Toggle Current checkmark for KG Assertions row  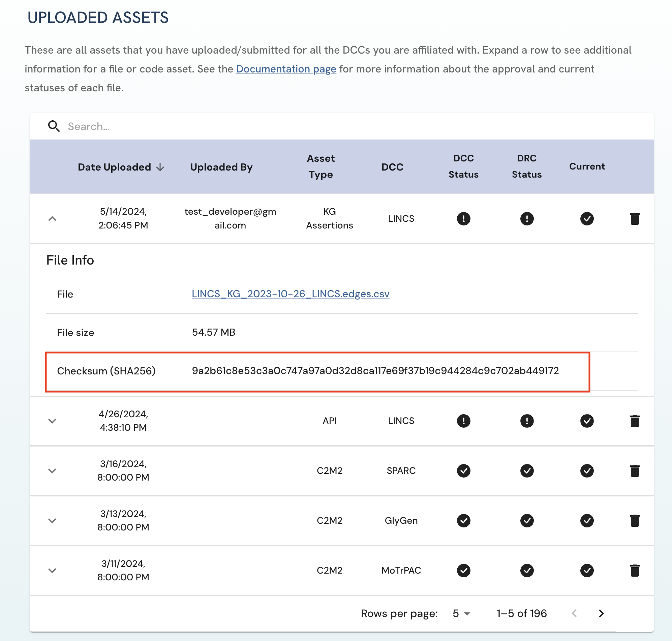click(x=587, y=219)
